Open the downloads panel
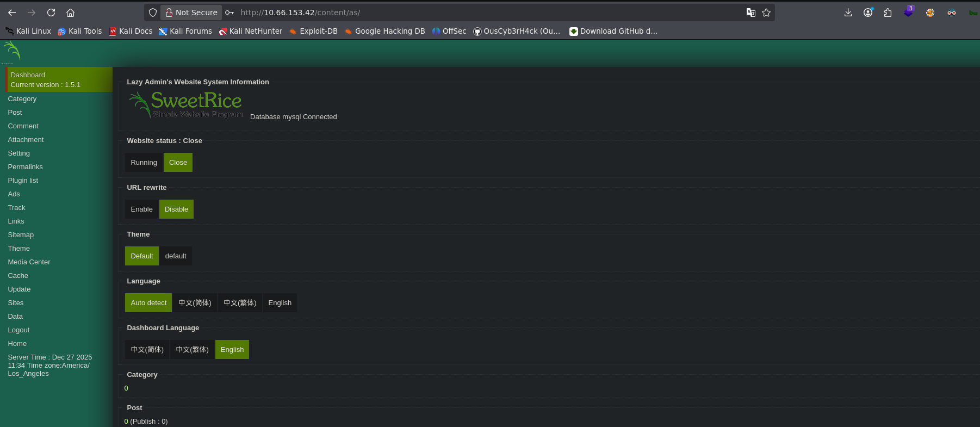The height and width of the screenshot is (427, 980). tap(848, 13)
